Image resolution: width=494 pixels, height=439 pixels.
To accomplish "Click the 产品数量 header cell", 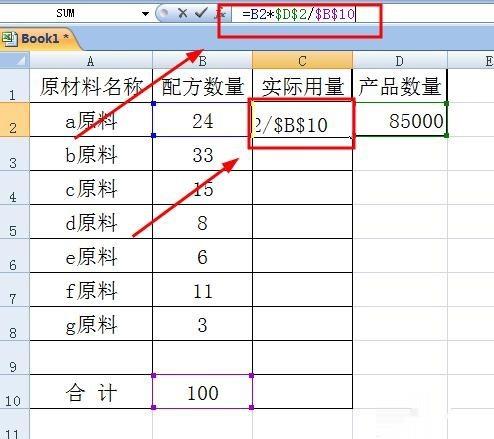I will pyautogui.click(x=400, y=86).
